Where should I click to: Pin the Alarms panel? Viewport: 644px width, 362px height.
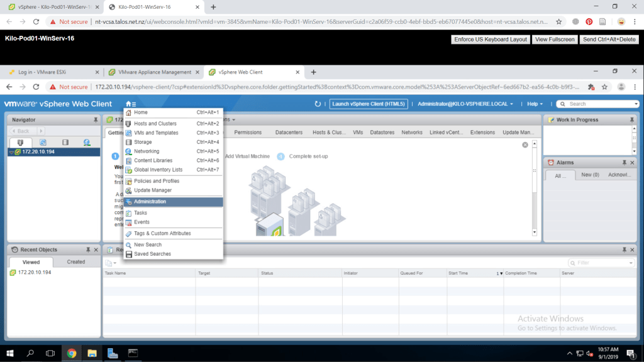tap(623, 162)
